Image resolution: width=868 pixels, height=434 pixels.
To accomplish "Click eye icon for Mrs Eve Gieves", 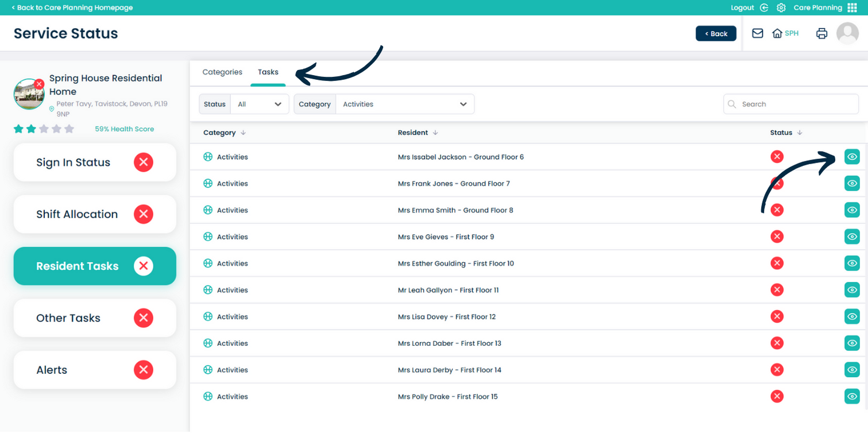I will click(x=852, y=237).
